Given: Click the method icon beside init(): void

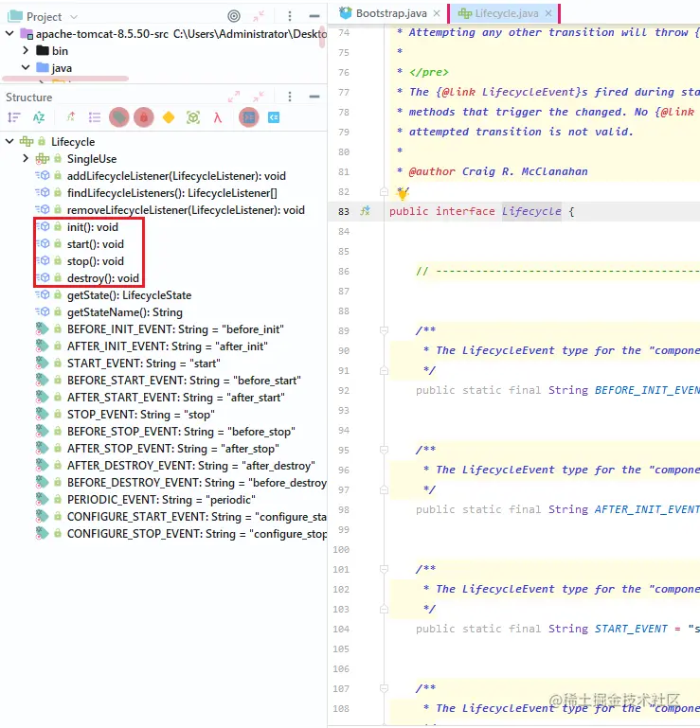Looking at the screenshot, I should pyautogui.click(x=43, y=226).
